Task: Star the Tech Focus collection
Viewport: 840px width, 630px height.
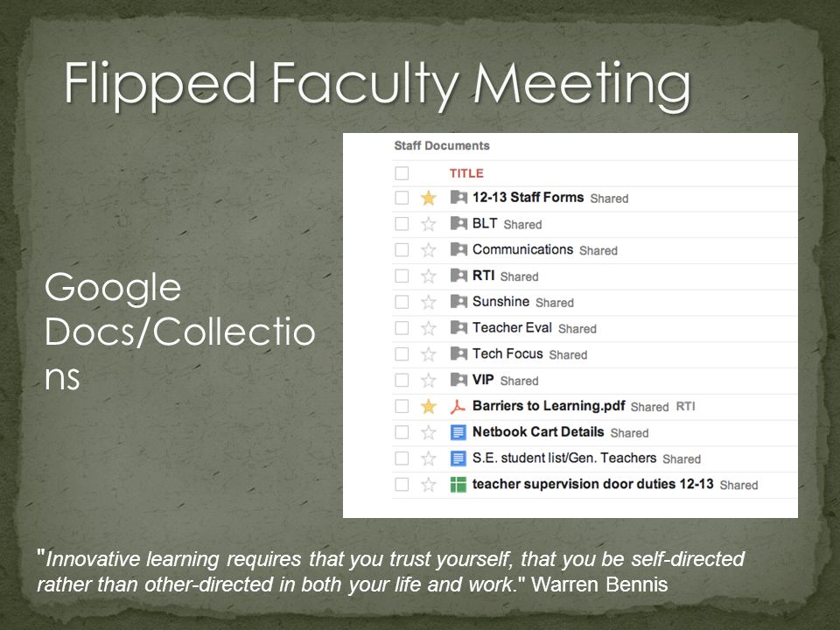Action: [x=428, y=354]
